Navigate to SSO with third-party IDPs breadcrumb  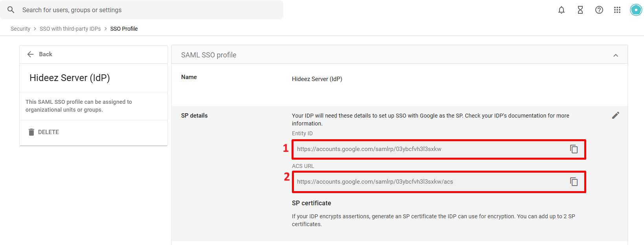pos(70,29)
